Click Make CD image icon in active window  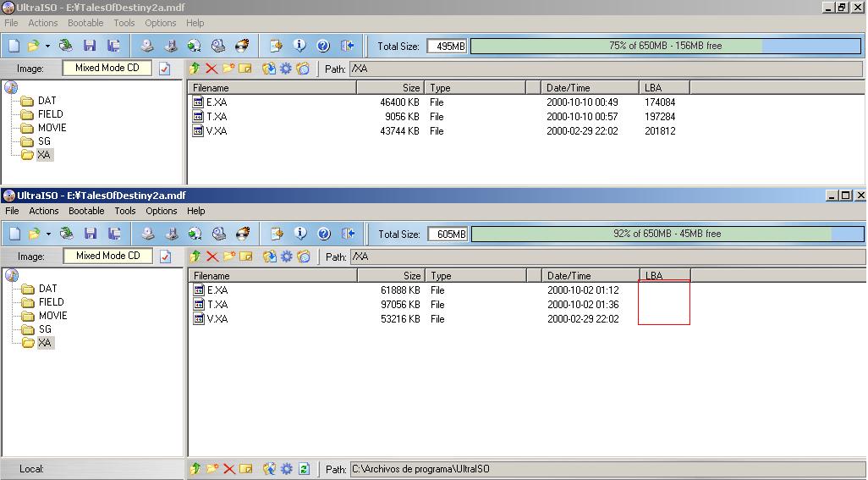click(148, 234)
